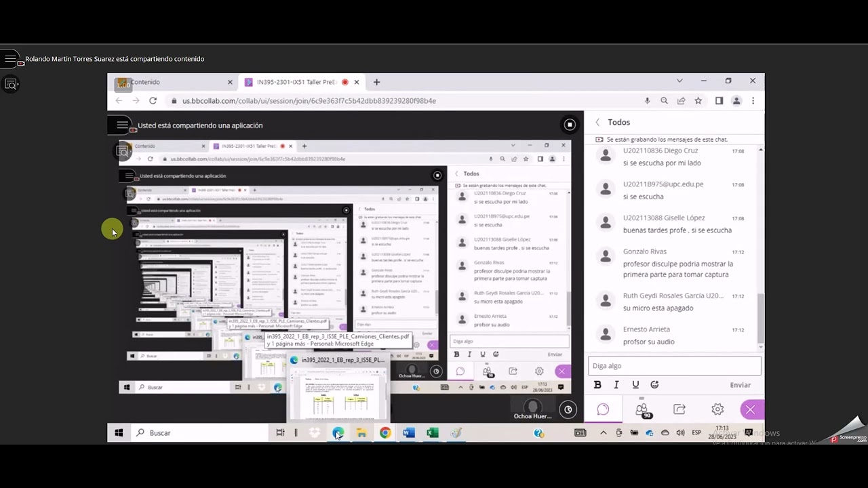This screenshot has height=488, width=868.
Task: Open My Settings gear tab
Action: [717, 409]
